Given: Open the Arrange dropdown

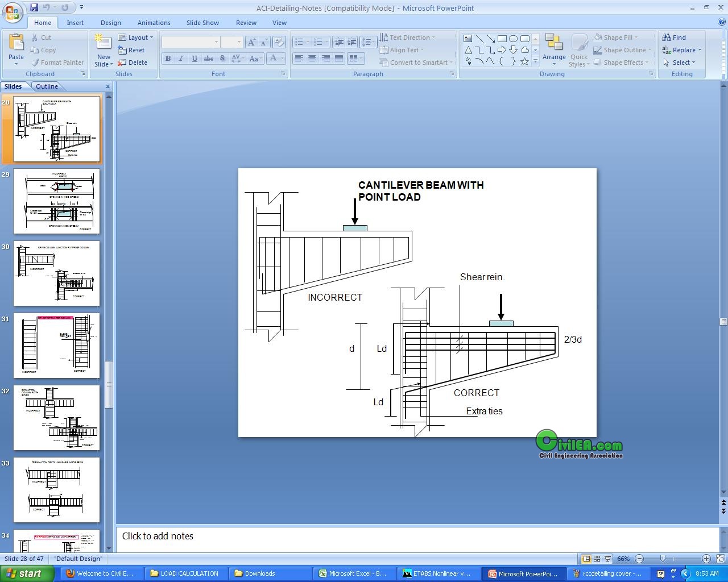Looking at the screenshot, I should point(554,49).
